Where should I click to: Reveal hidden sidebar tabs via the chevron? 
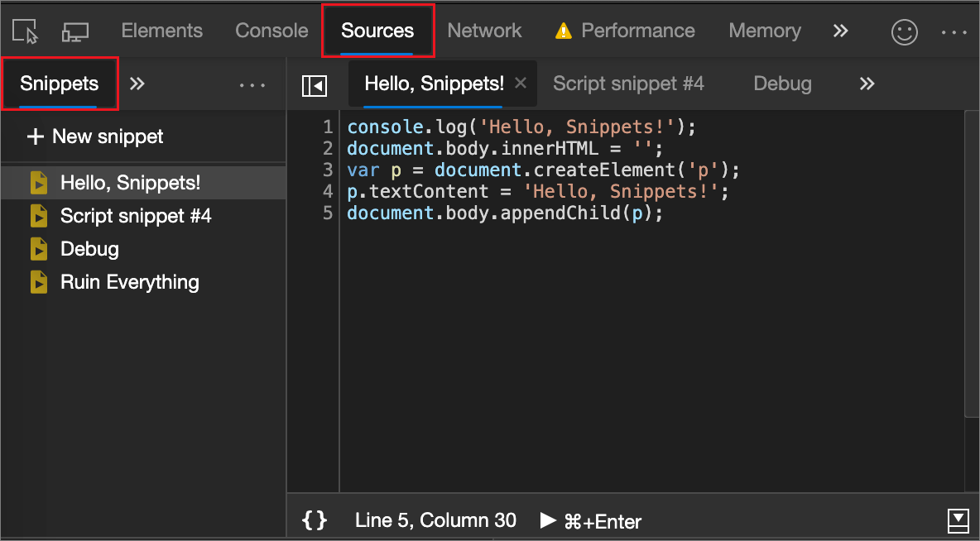coord(137,84)
